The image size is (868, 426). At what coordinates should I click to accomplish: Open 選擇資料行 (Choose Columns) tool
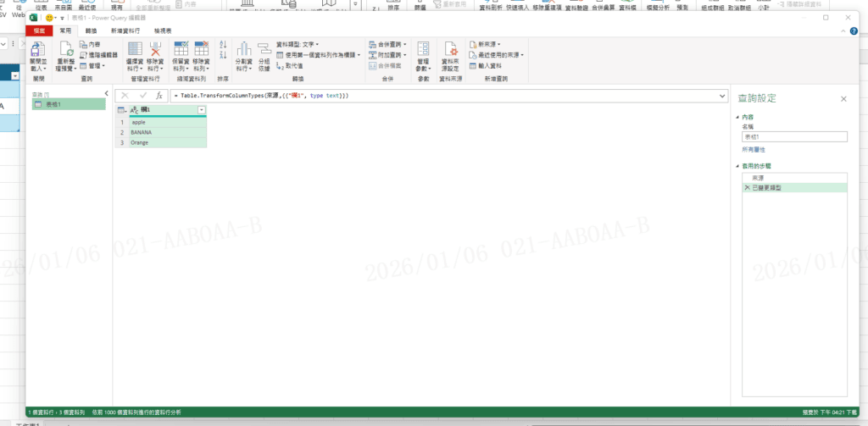coord(135,51)
